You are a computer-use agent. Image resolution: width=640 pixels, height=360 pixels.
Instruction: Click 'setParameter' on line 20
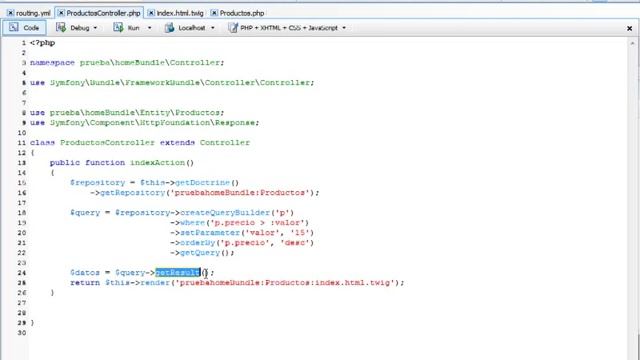210,232
